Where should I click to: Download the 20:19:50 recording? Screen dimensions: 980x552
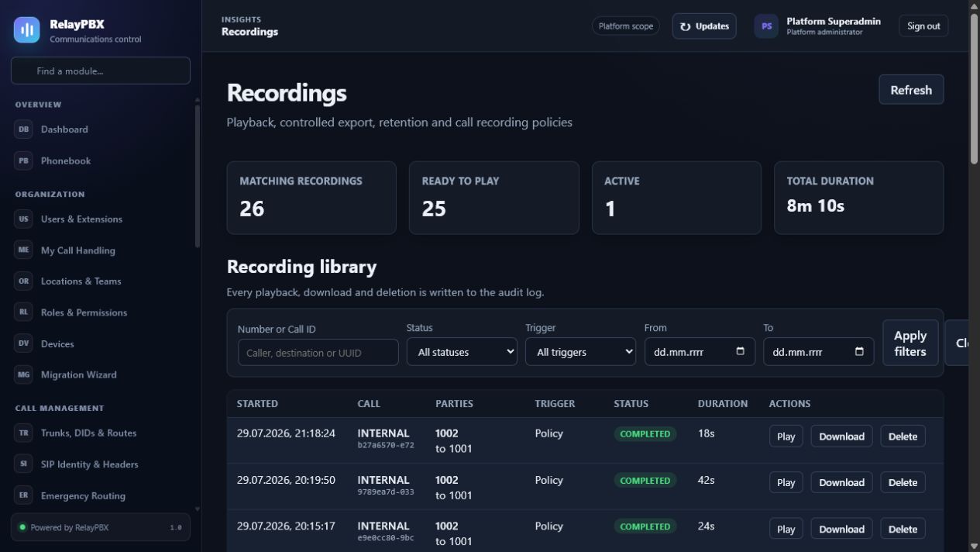[x=841, y=482]
